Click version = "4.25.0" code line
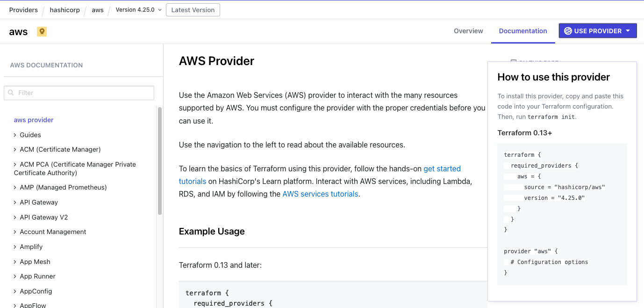Screen dimensions: 644x308 click(x=554, y=198)
